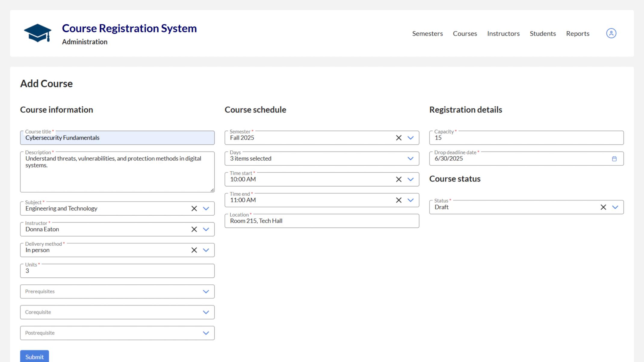
Task: Clear the Subject selection with X
Action: coord(194,208)
